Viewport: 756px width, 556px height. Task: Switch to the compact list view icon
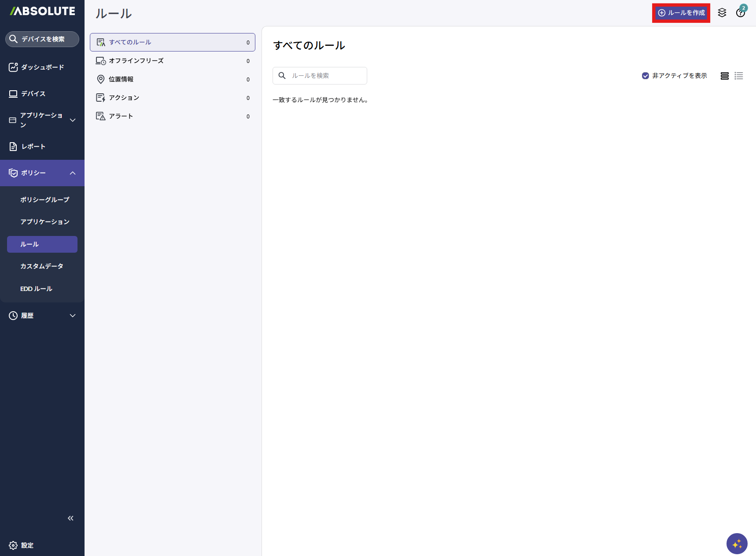[x=739, y=76]
